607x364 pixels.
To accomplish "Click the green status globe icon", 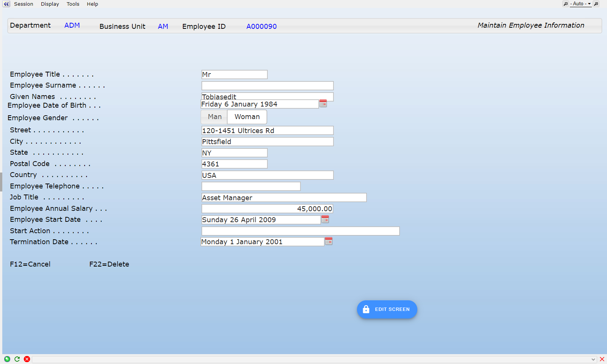I will [x=7, y=359].
